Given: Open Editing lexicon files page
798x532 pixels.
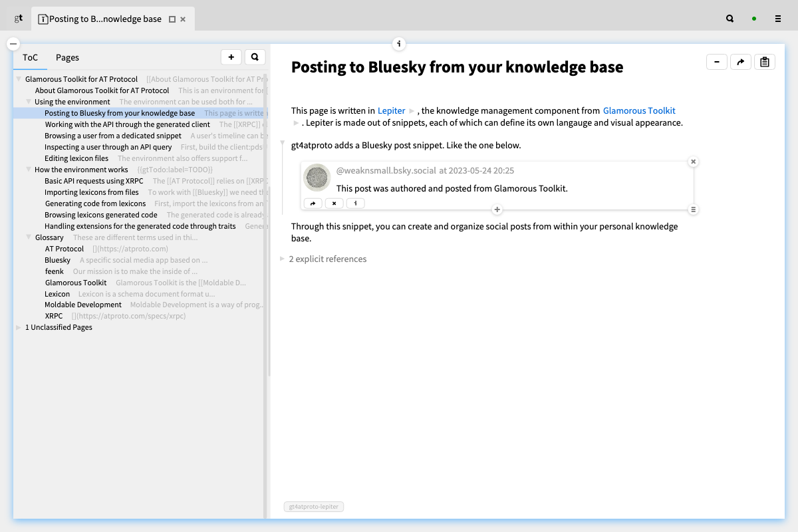Looking at the screenshot, I should [x=76, y=158].
